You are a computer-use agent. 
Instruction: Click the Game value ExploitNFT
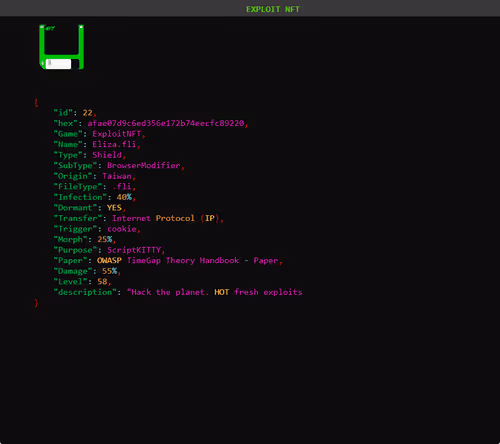[x=117, y=134]
